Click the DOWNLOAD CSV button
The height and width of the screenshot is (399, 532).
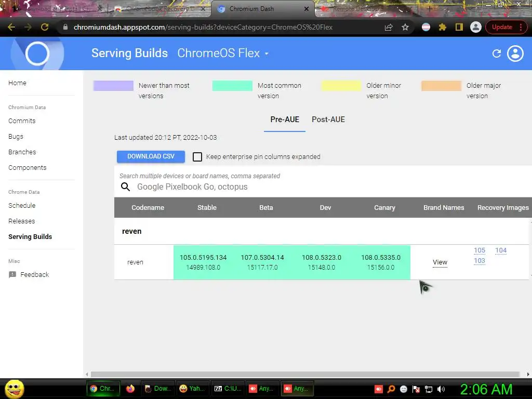click(x=151, y=156)
